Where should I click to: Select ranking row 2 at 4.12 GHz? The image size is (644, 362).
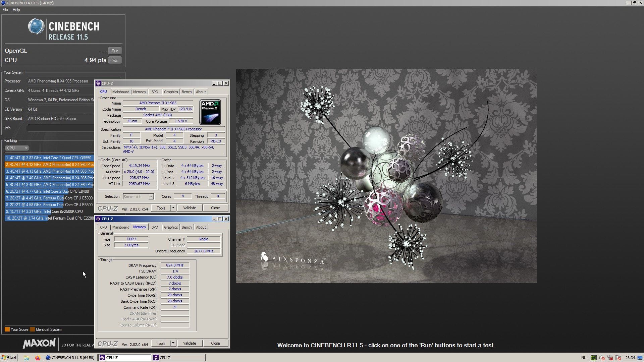pos(49,165)
